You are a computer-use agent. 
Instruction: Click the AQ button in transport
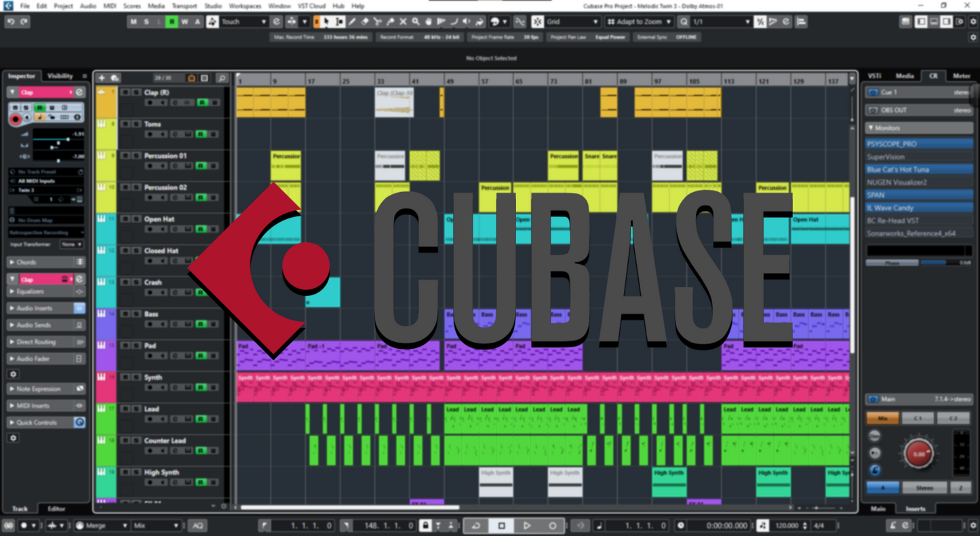pos(197,526)
